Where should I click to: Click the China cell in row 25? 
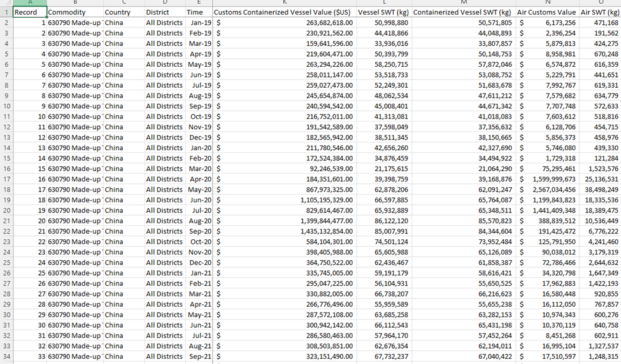click(x=124, y=263)
